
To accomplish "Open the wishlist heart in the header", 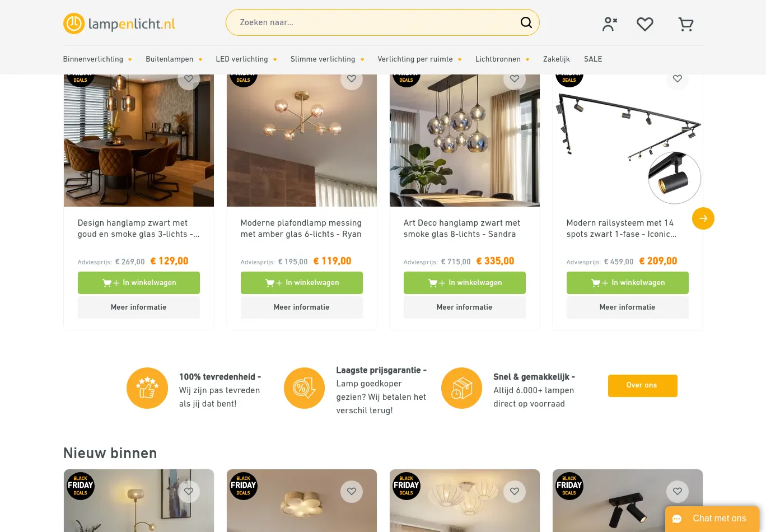I will click(645, 24).
